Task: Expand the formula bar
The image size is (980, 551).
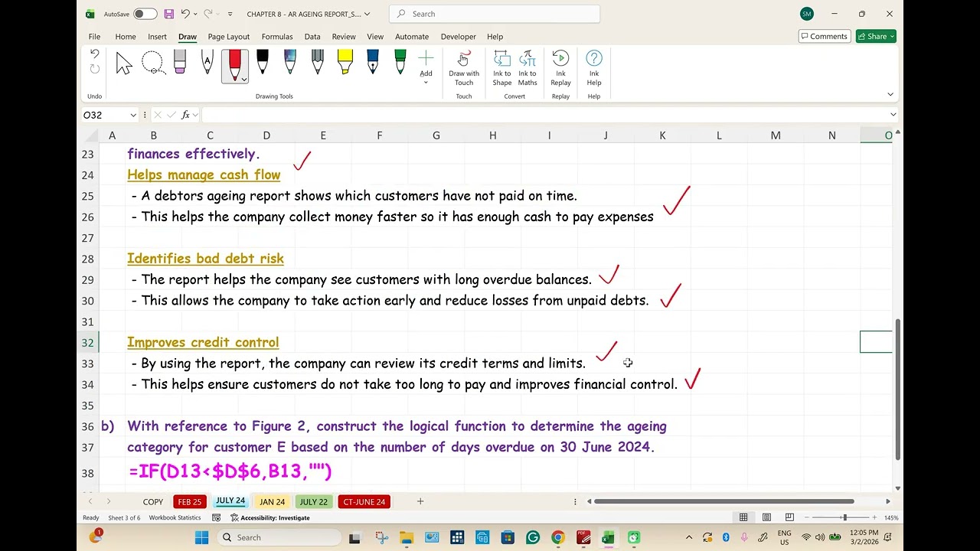Action: pos(893,115)
